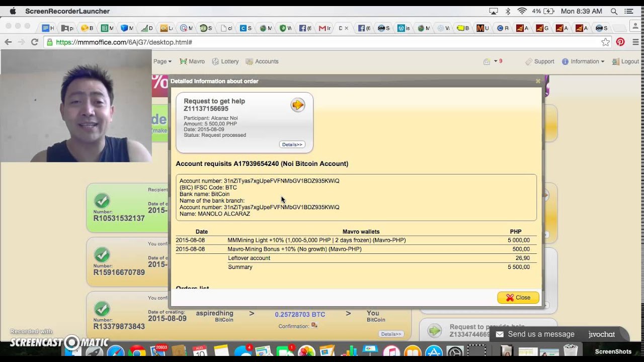Go forward to the next page
644x362 pixels.
[x=21, y=42]
